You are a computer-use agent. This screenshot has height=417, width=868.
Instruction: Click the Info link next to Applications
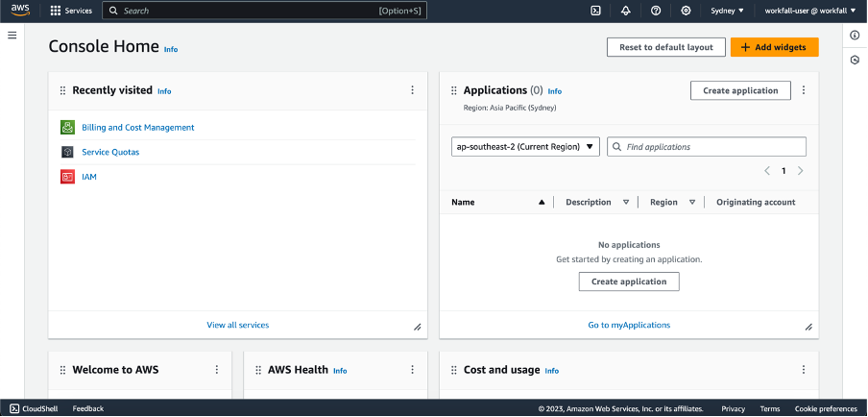(x=555, y=91)
